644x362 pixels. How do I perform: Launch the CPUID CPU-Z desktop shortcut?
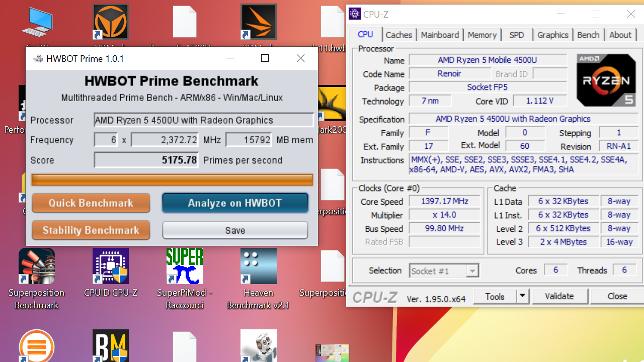point(111,266)
